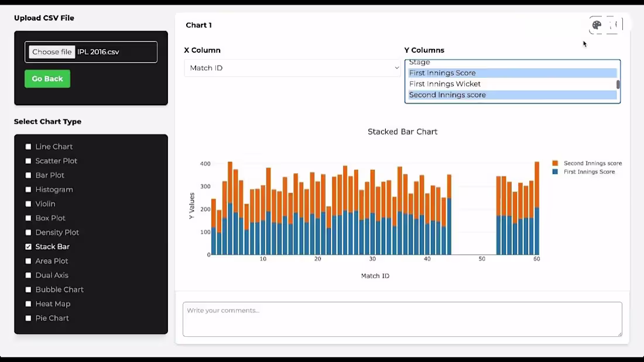644x362 pixels.
Task: Click the Choose file button
Action: point(52,51)
